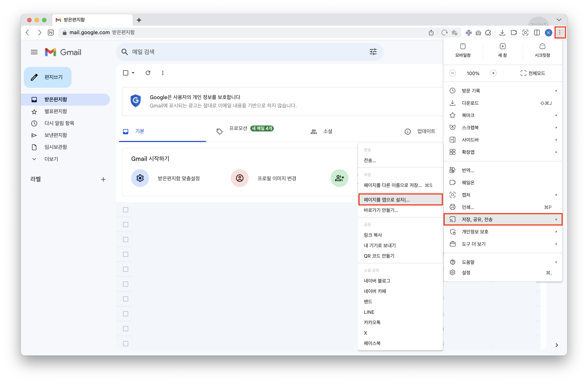Image resolution: width=588 pixels, height=383 pixels.
Task: Check the first email row checkbox
Action: 125,210
